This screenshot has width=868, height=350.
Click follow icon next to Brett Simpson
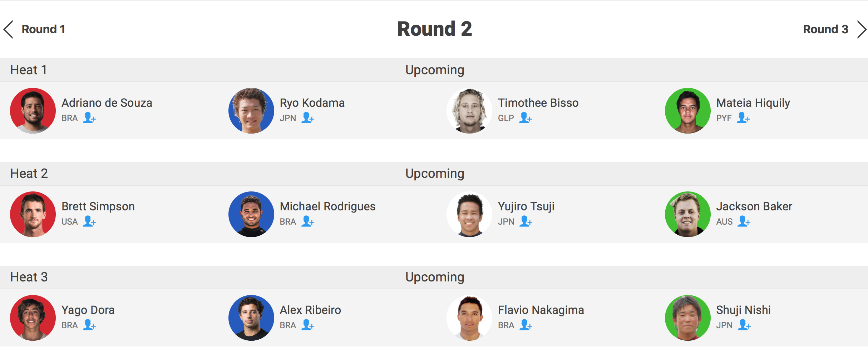(x=89, y=221)
